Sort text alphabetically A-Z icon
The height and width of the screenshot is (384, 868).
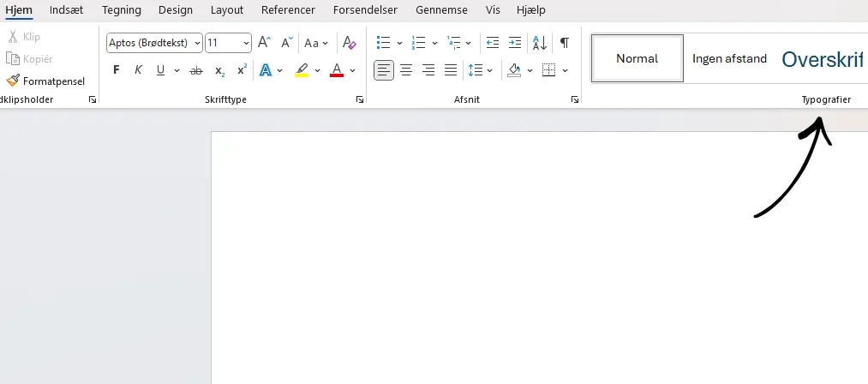point(540,43)
